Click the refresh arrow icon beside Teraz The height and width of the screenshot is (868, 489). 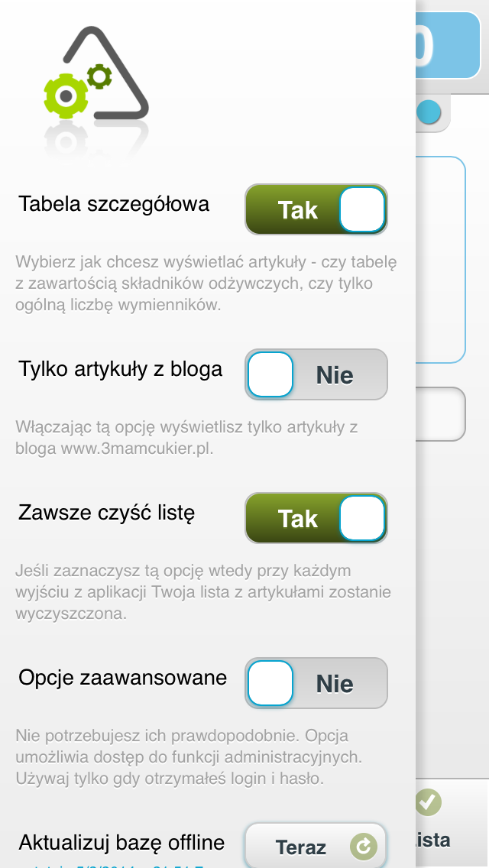(x=363, y=846)
